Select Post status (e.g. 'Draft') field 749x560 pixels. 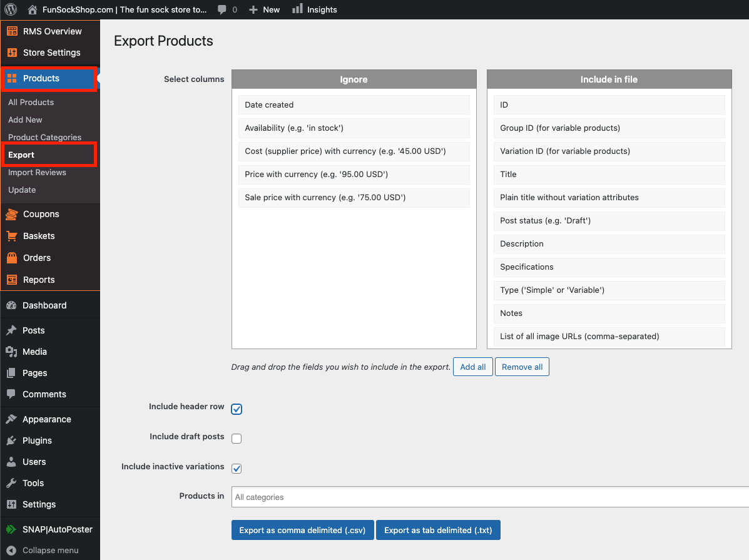click(609, 221)
